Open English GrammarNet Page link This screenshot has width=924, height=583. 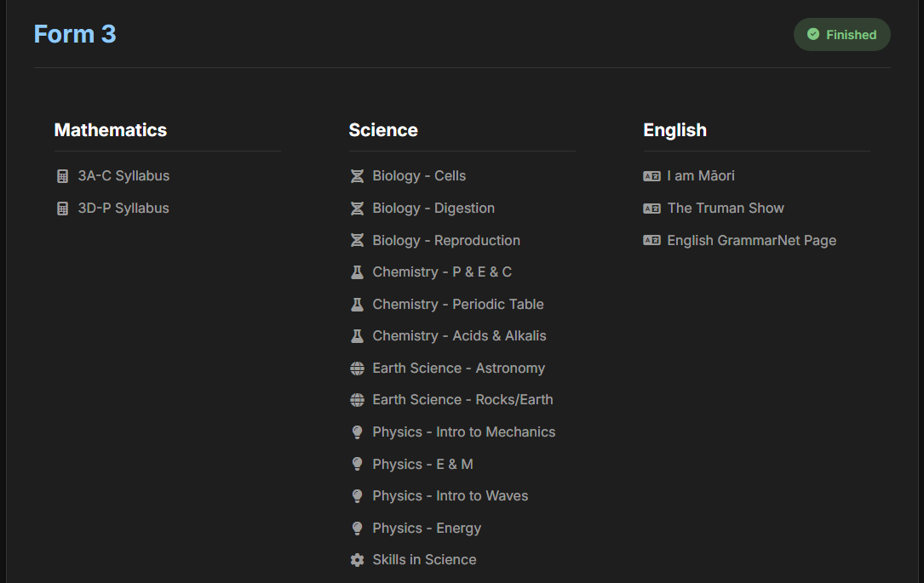(x=751, y=241)
